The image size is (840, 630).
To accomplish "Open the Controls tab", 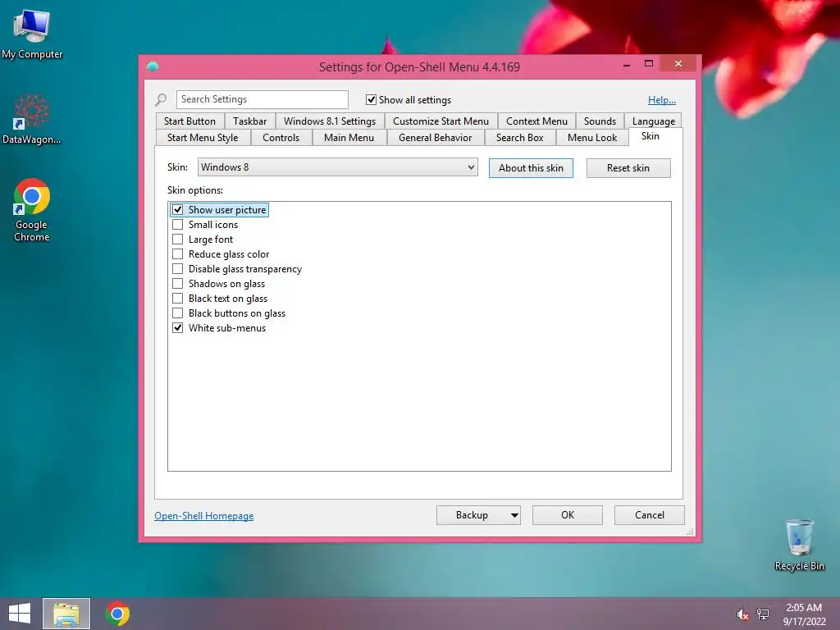I will pos(281,138).
